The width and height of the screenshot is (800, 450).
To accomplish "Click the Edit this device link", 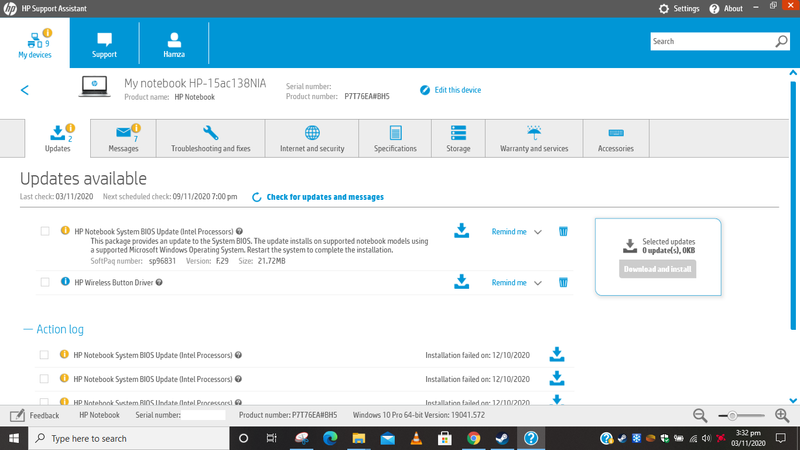I will pos(458,90).
